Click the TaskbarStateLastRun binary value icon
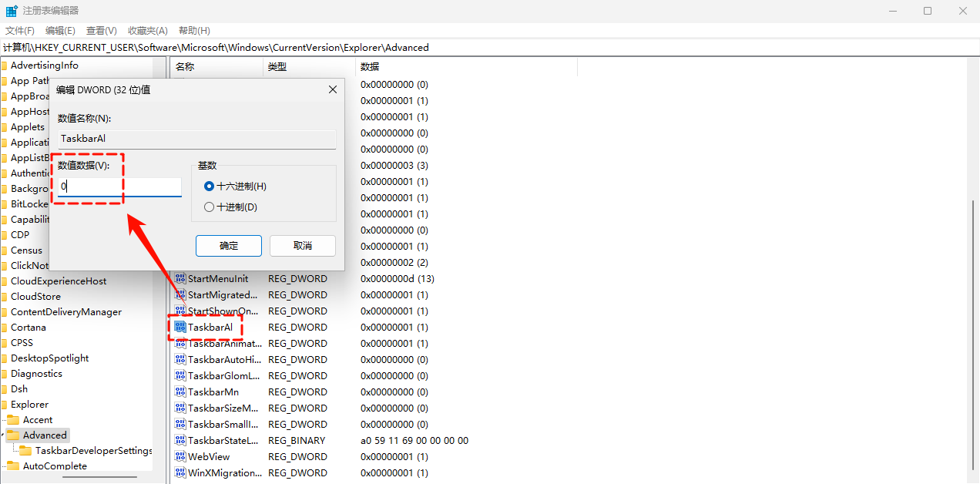980x484 pixels. coord(181,441)
